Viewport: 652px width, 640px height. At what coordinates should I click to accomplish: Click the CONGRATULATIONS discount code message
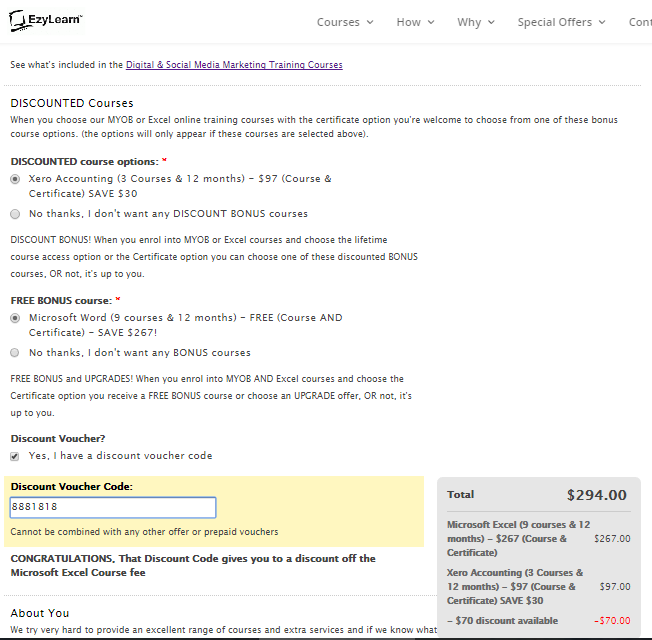tap(193, 566)
